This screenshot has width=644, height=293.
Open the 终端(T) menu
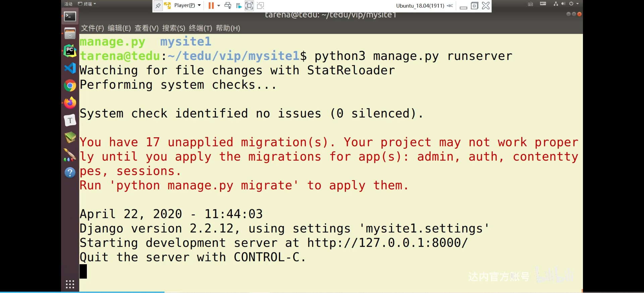200,28
